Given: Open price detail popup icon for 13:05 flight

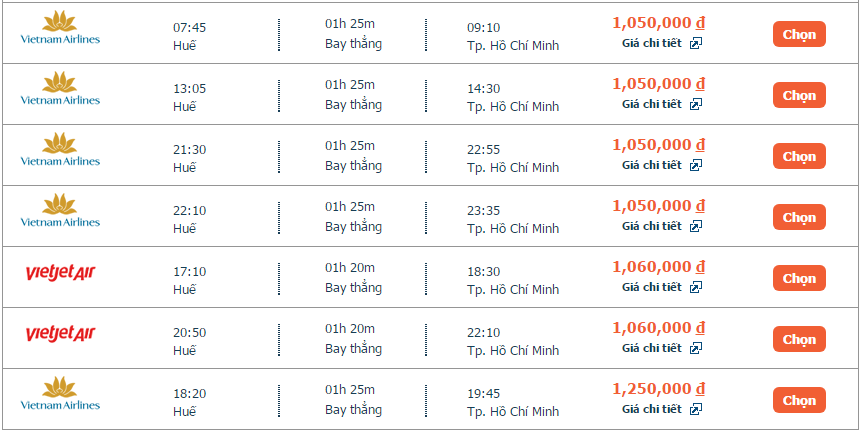Looking at the screenshot, I should click(696, 105).
